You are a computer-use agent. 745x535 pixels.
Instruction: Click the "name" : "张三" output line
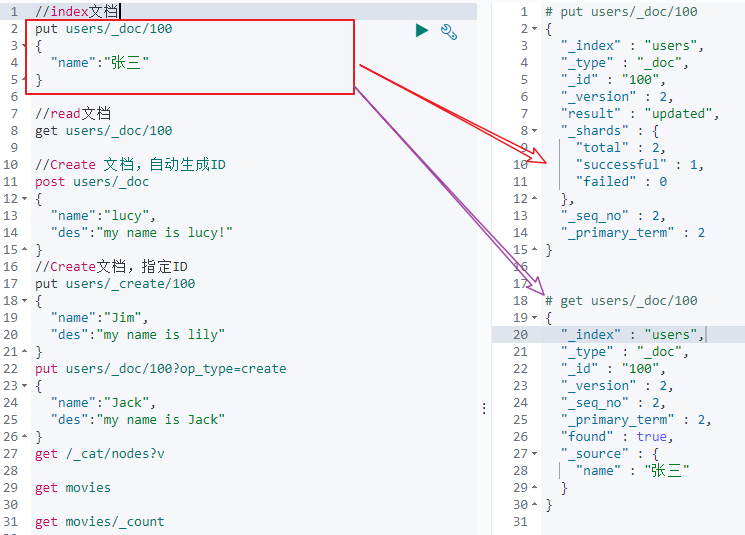[632, 471]
